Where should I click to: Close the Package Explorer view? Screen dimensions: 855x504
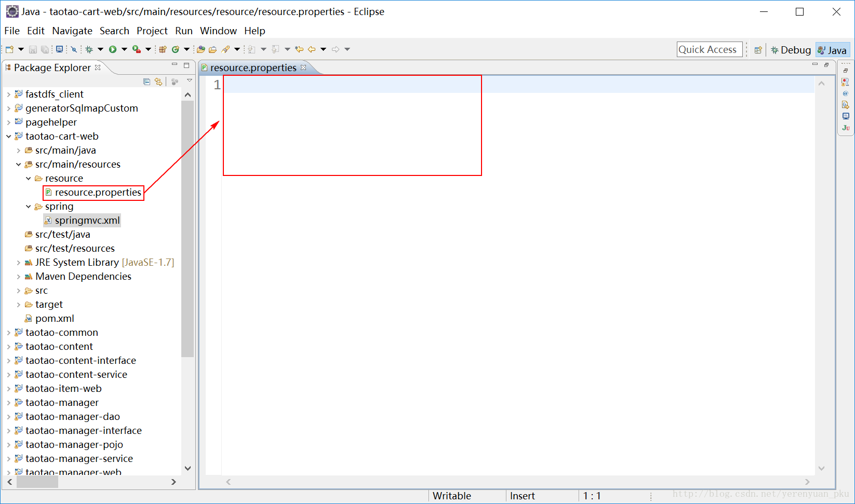[x=98, y=67]
